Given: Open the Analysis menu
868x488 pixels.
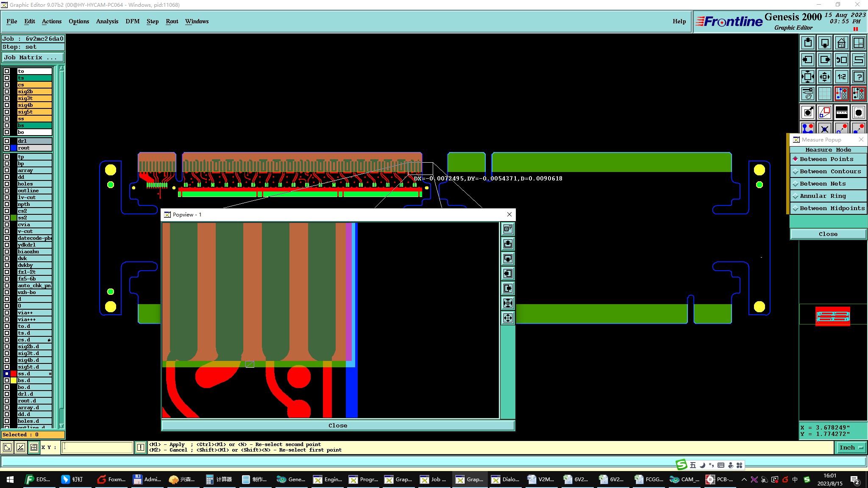Looking at the screenshot, I should (107, 21).
